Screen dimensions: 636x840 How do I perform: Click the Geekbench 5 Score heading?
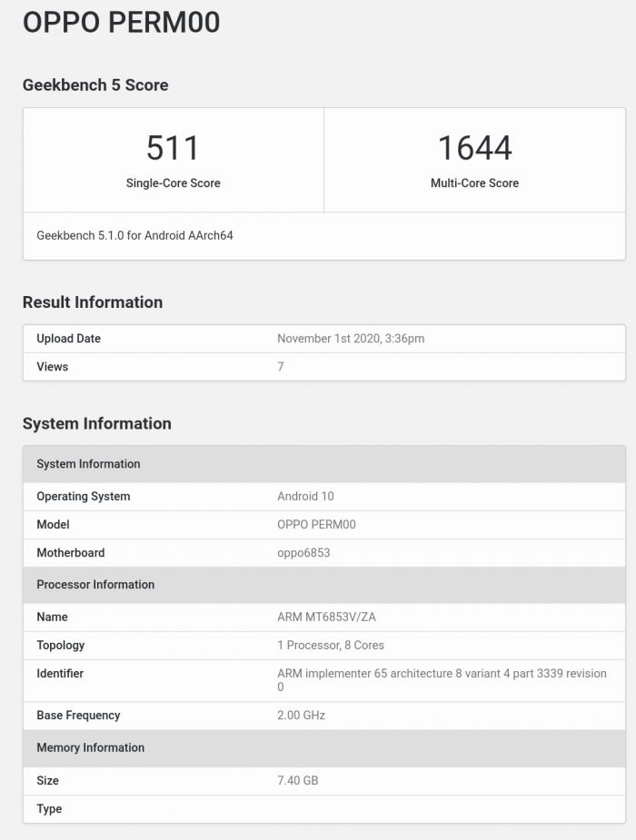95,84
